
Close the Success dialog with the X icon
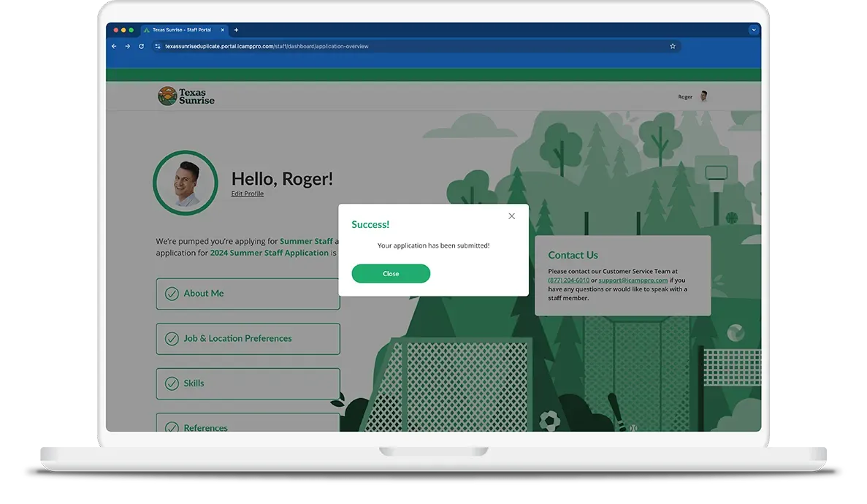pyautogui.click(x=511, y=216)
